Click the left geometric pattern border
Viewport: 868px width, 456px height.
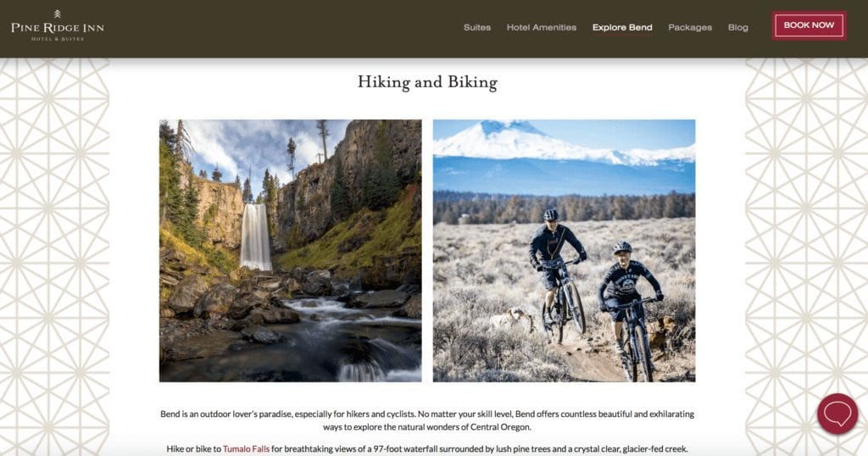(x=54, y=257)
